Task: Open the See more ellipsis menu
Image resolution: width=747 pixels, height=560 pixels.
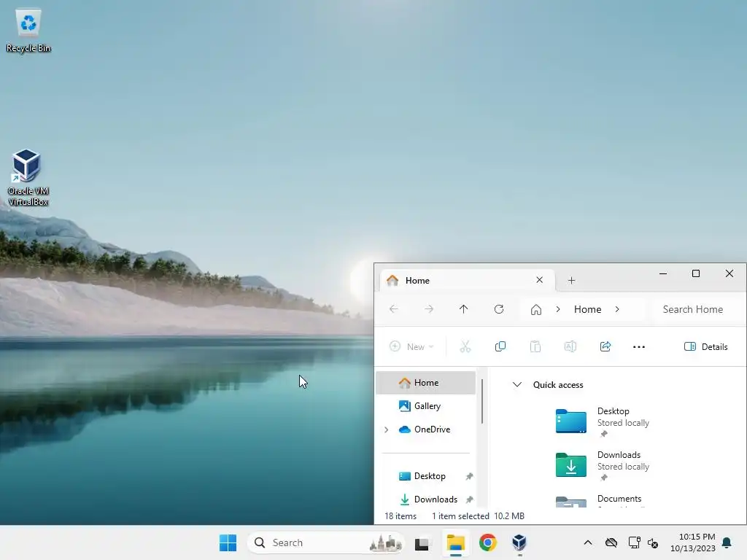Action: 639,346
